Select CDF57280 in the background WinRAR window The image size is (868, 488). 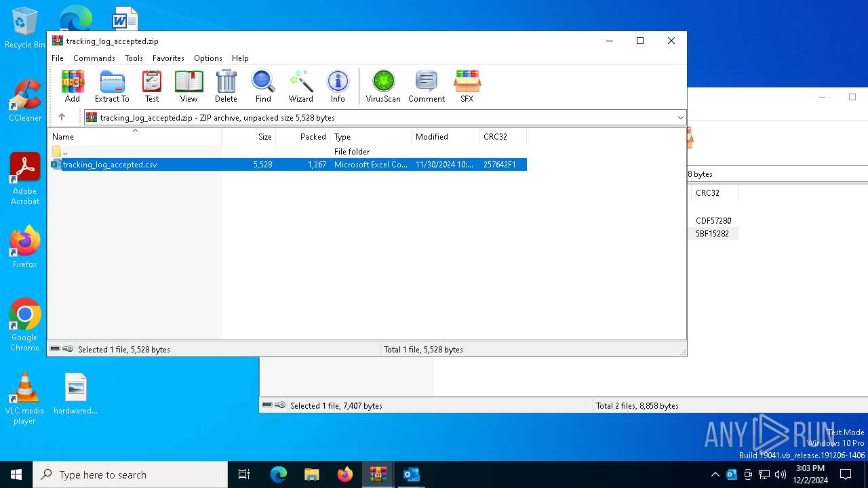tap(713, 221)
